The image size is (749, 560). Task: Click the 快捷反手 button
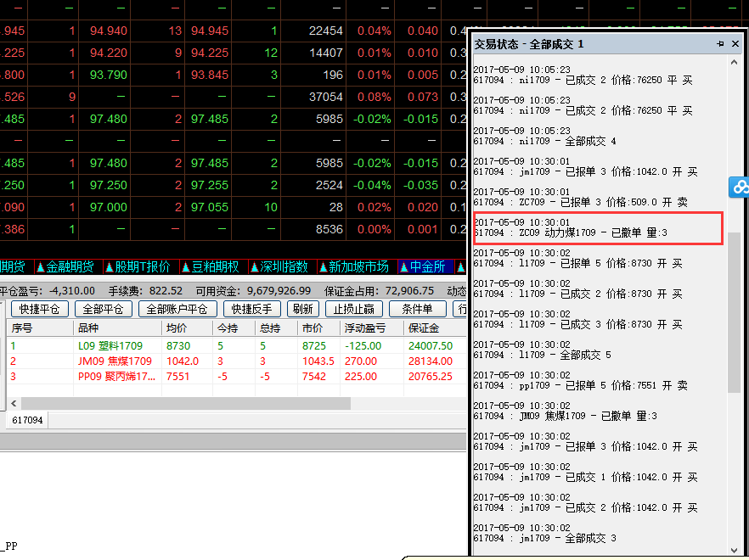coord(251,309)
